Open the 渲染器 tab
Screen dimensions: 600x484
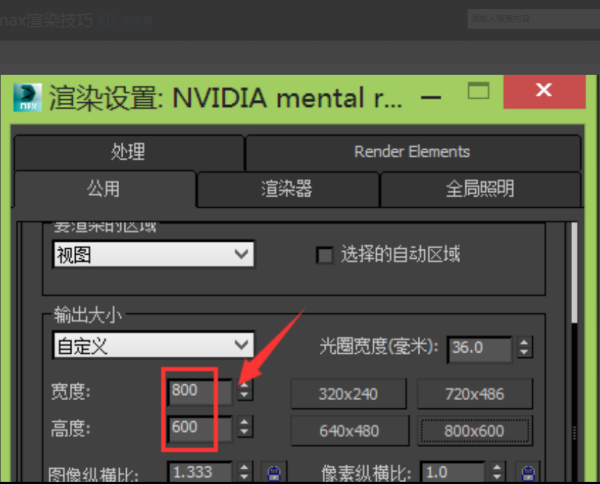coord(287,189)
